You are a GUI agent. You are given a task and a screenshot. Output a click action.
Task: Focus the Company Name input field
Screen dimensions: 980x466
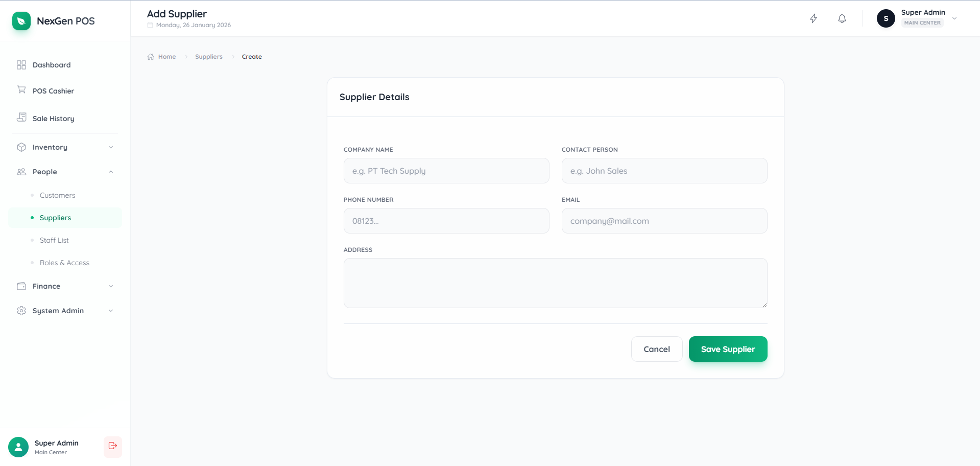pos(446,171)
